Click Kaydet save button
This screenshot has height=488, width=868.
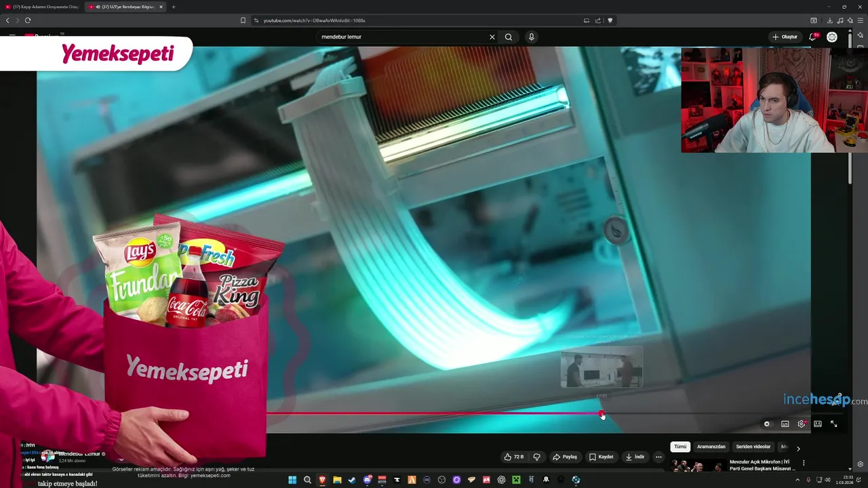tap(601, 457)
